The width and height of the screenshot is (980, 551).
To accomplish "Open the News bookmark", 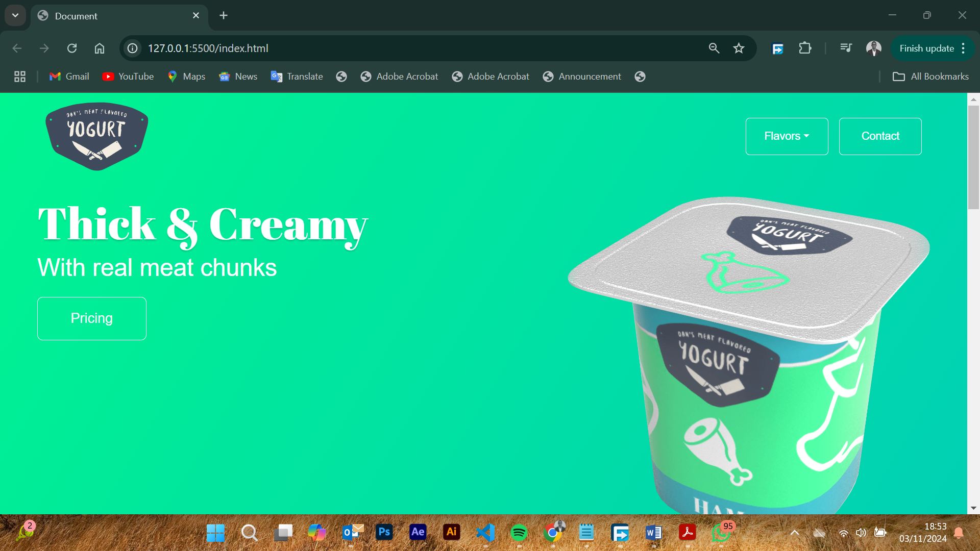I will 238,77.
